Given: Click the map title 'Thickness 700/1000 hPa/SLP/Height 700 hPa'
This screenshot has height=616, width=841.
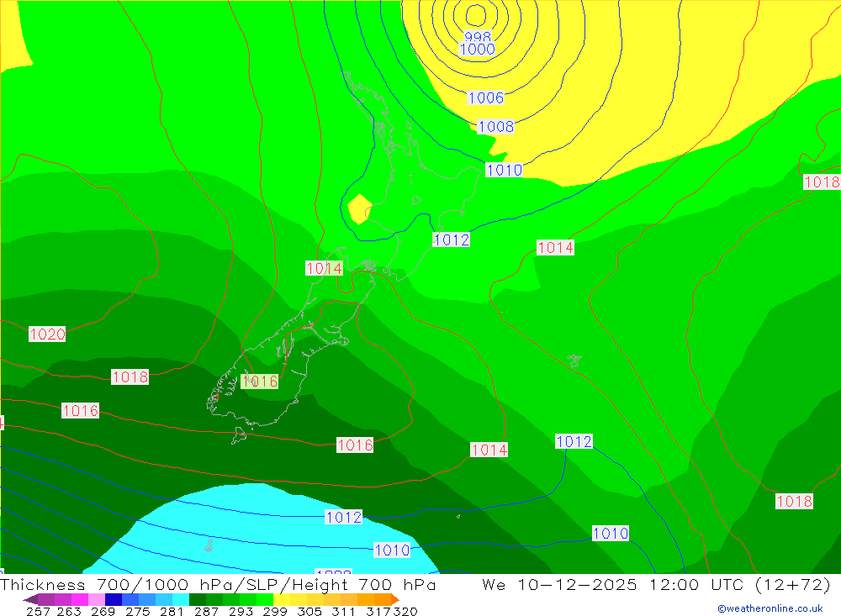Looking at the screenshot, I should click(218, 584).
